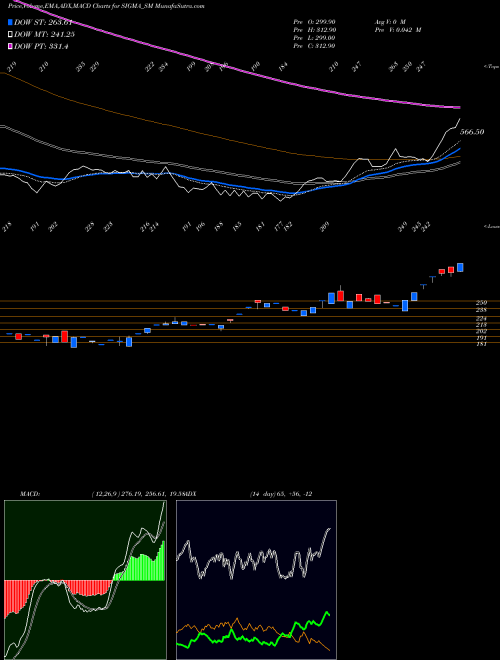500x660 pixels.
Task: Click the 191 support level label
Action: tap(481, 338)
